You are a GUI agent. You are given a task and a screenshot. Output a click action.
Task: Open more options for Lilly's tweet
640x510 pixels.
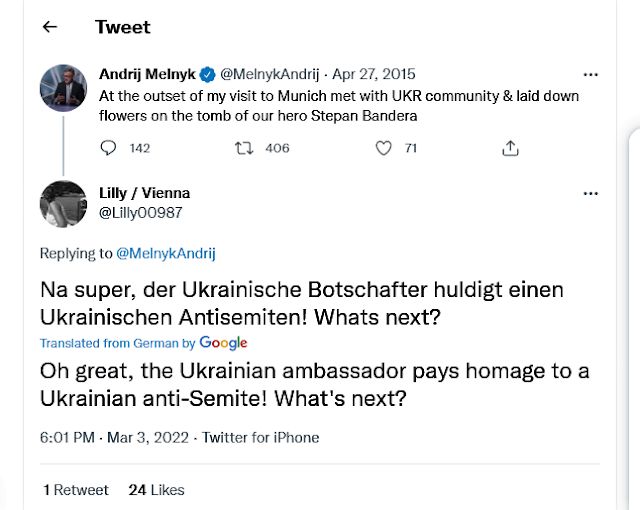click(x=590, y=193)
